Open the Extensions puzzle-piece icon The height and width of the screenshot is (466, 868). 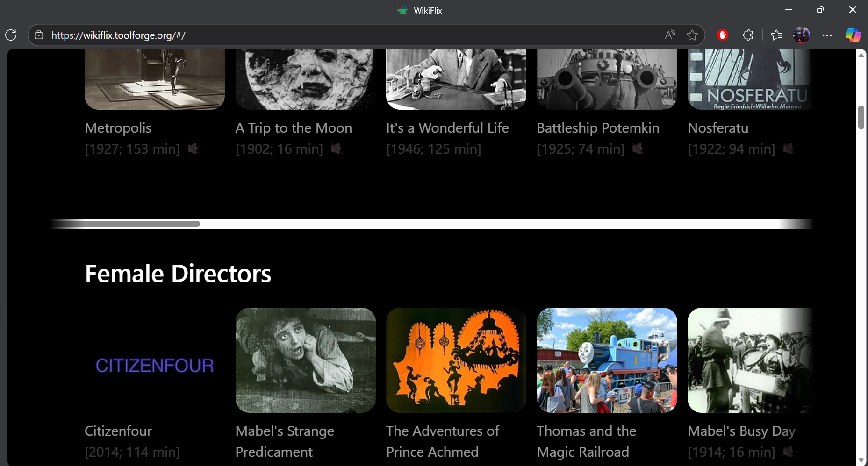(748, 35)
